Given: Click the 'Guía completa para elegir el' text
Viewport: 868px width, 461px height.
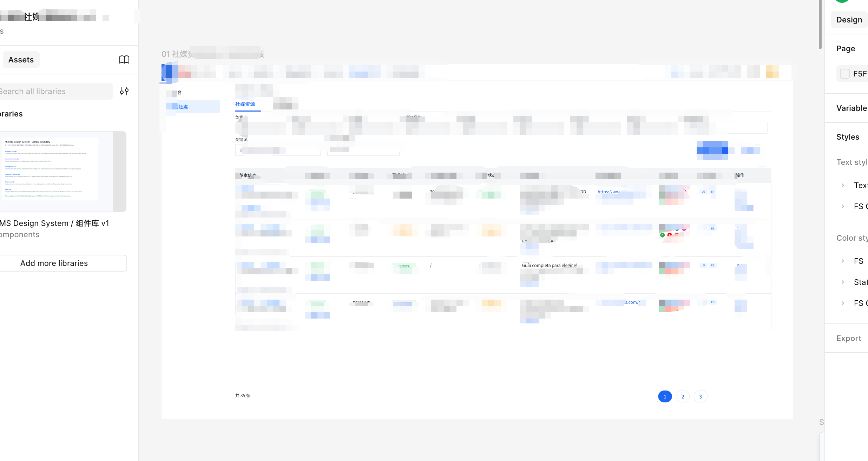Looking at the screenshot, I should click(x=549, y=266).
